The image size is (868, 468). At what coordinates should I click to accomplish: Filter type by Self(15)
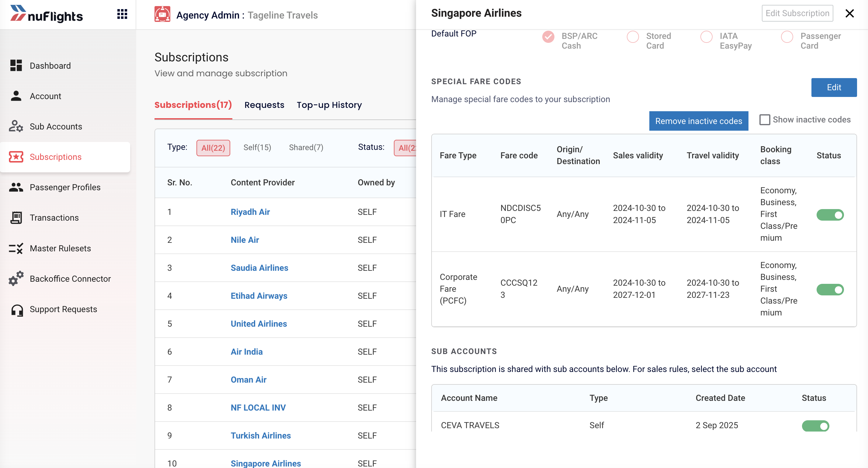tap(257, 147)
